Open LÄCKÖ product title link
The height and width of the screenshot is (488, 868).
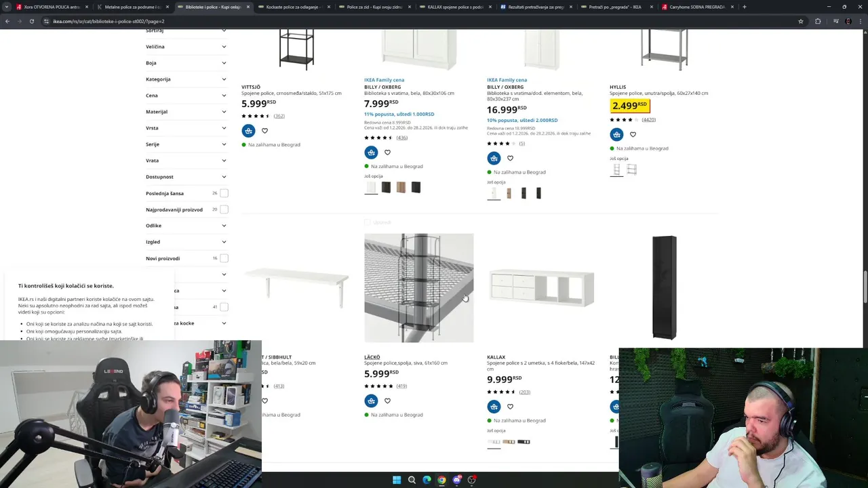(372, 357)
